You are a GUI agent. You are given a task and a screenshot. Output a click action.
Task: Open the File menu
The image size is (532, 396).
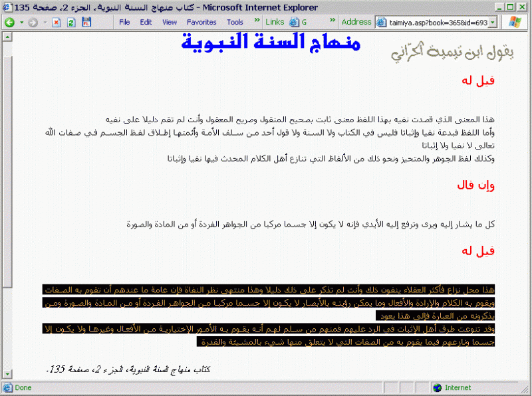pyautogui.click(x=124, y=22)
